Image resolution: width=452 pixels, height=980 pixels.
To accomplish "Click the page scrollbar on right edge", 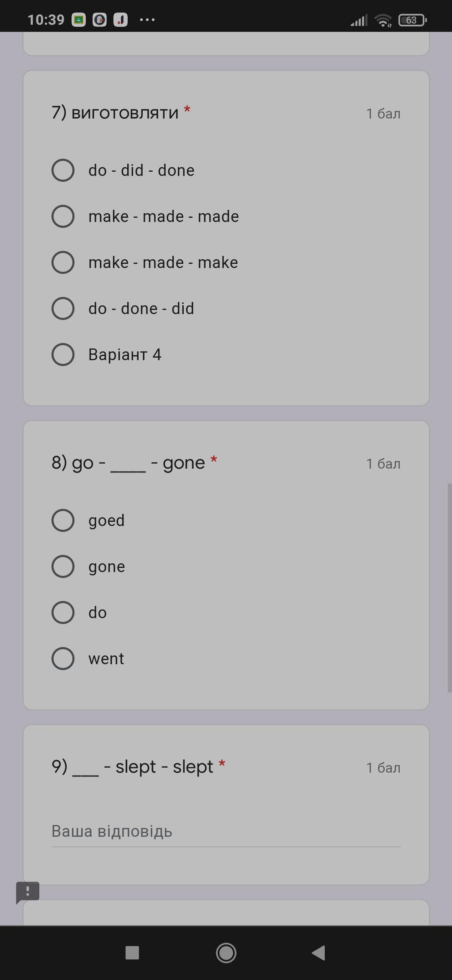I will (449, 586).
